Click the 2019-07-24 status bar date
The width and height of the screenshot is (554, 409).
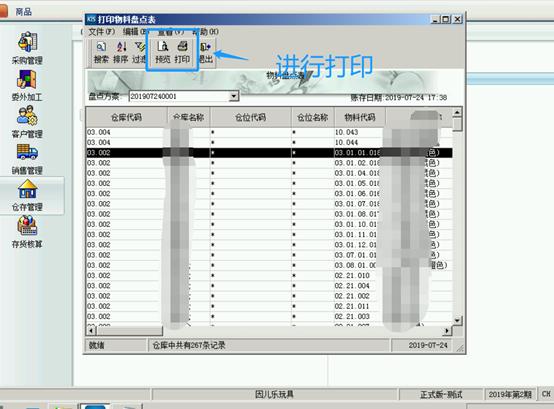tap(428, 345)
